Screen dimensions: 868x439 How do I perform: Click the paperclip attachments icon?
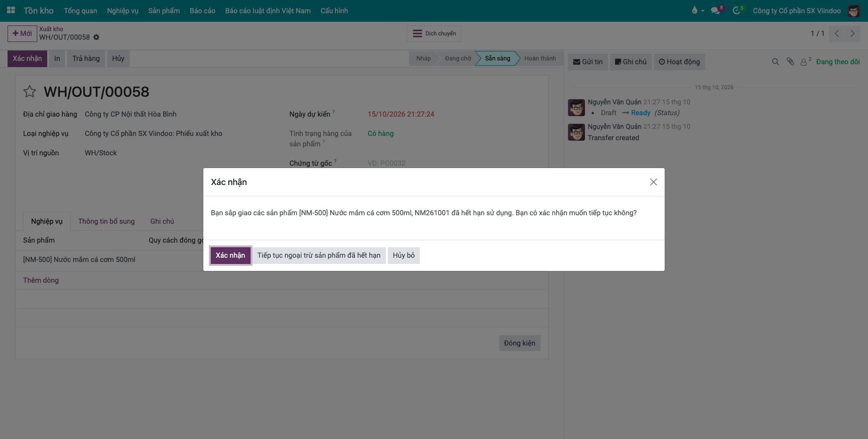click(790, 62)
